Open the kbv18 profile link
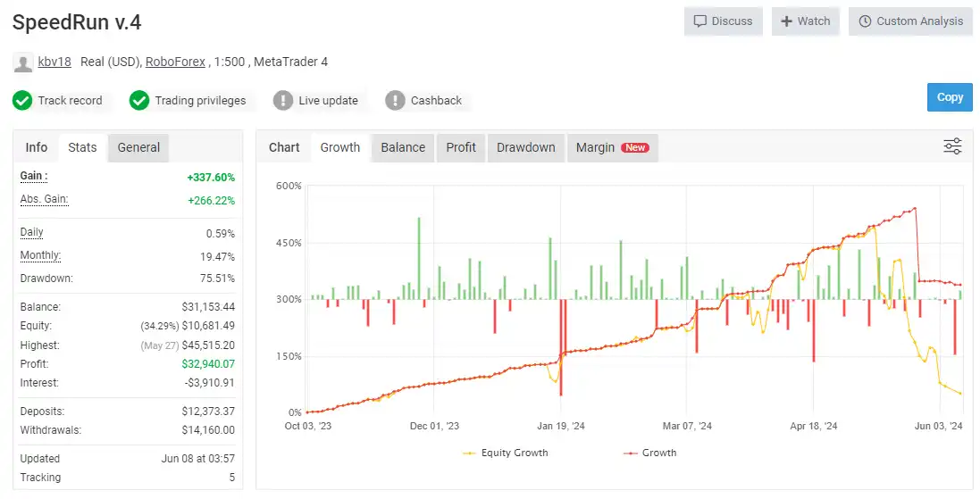 pyautogui.click(x=54, y=62)
